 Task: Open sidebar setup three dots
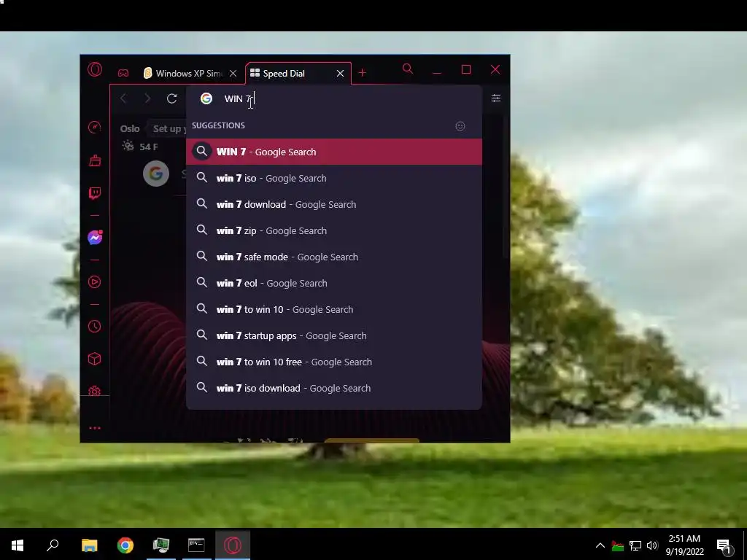pyautogui.click(x=95, y=428)
